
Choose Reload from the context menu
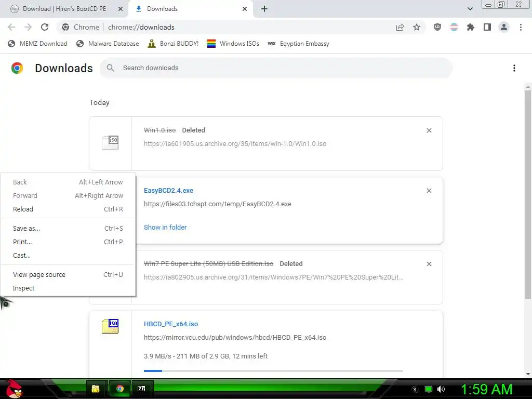click(x=68, y=209)
